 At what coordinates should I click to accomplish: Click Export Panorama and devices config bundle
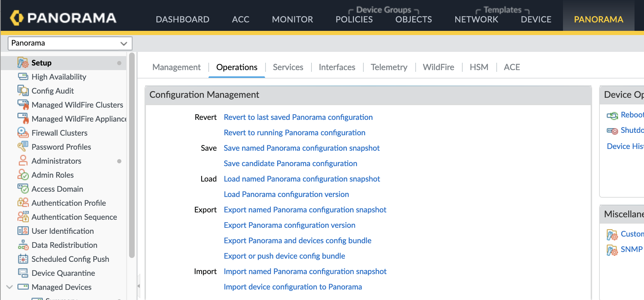[x=297, y=240]
